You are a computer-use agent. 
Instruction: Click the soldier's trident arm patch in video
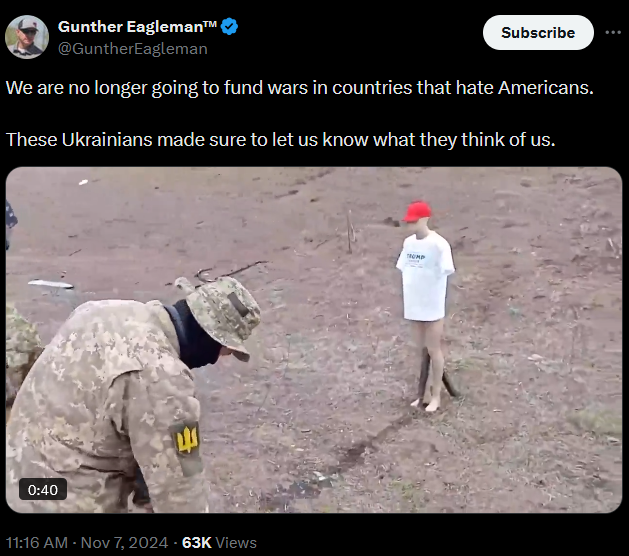point(186,439)
